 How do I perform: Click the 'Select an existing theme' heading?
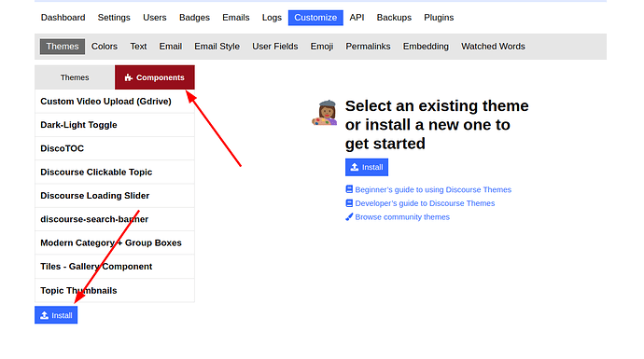click(437, 125)
